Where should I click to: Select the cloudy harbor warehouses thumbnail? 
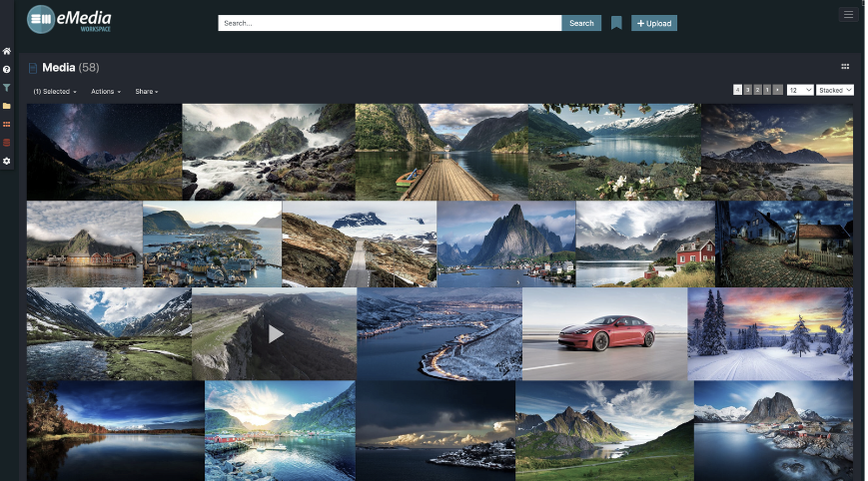click(x=85, y=243)
